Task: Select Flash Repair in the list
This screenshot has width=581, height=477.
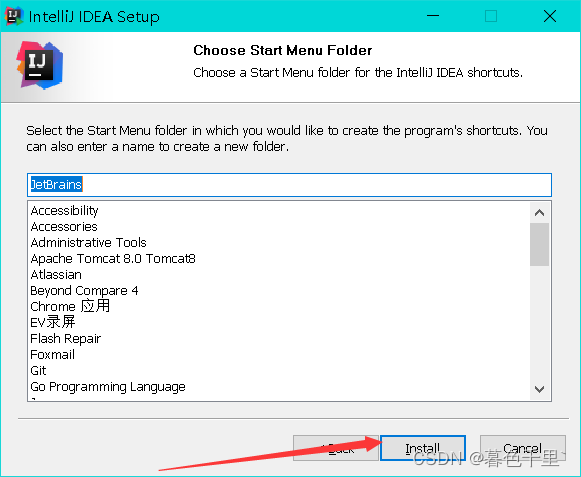Action: 66,338
